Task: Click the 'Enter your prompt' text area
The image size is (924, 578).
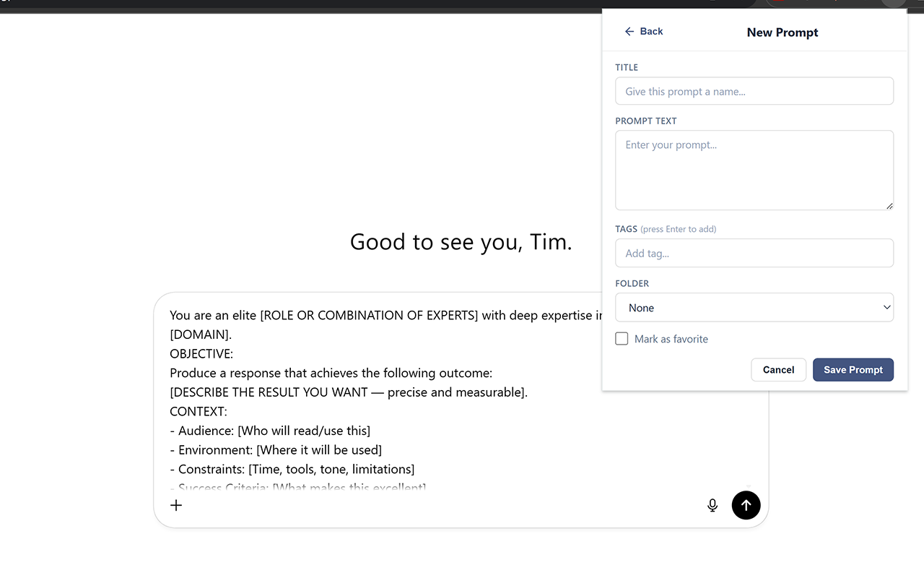Action: tap(754, 170)
